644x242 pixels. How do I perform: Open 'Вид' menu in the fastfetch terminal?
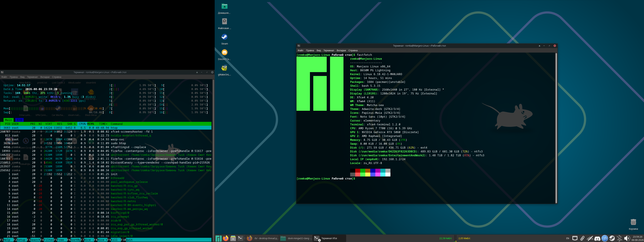(318, 50)
